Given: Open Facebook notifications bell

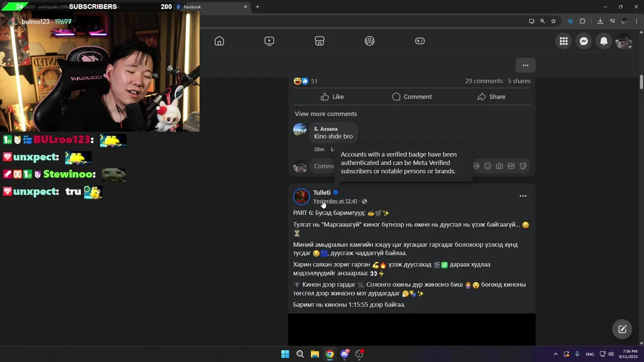Looking at the screenshot, I should (x=604, y=41).
